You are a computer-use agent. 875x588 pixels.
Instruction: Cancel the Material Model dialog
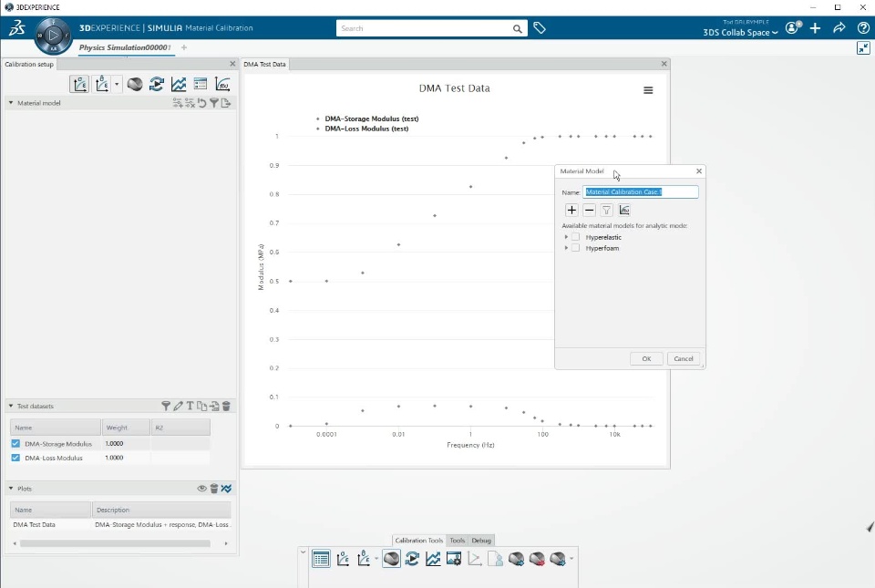683,358
